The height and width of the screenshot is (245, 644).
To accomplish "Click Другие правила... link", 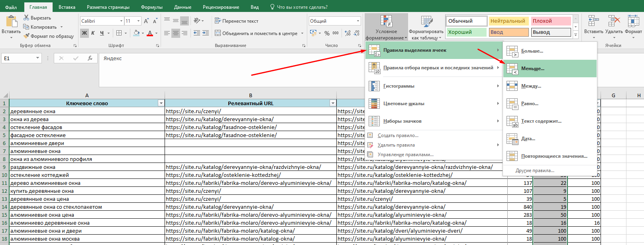I will [x=550, y=171].
